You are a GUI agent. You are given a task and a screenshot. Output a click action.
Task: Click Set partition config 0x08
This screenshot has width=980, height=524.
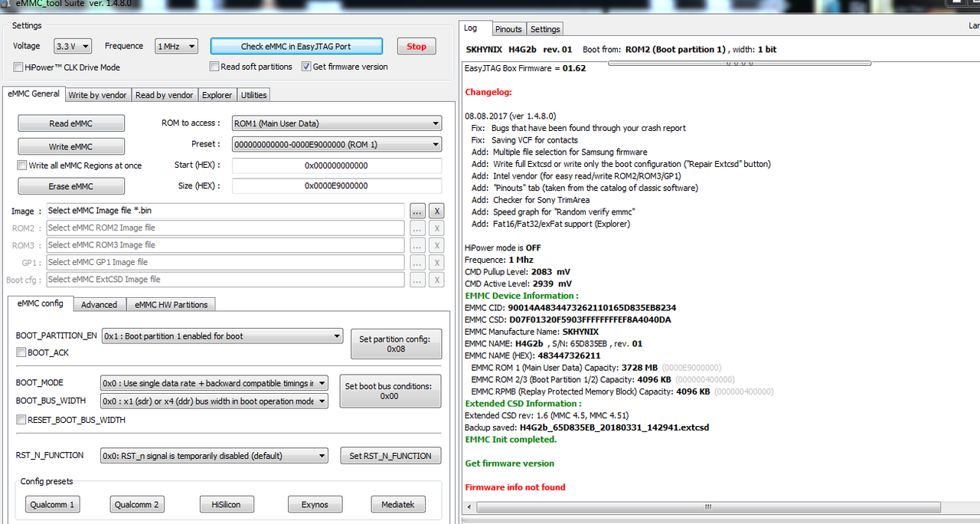point(396,344)
